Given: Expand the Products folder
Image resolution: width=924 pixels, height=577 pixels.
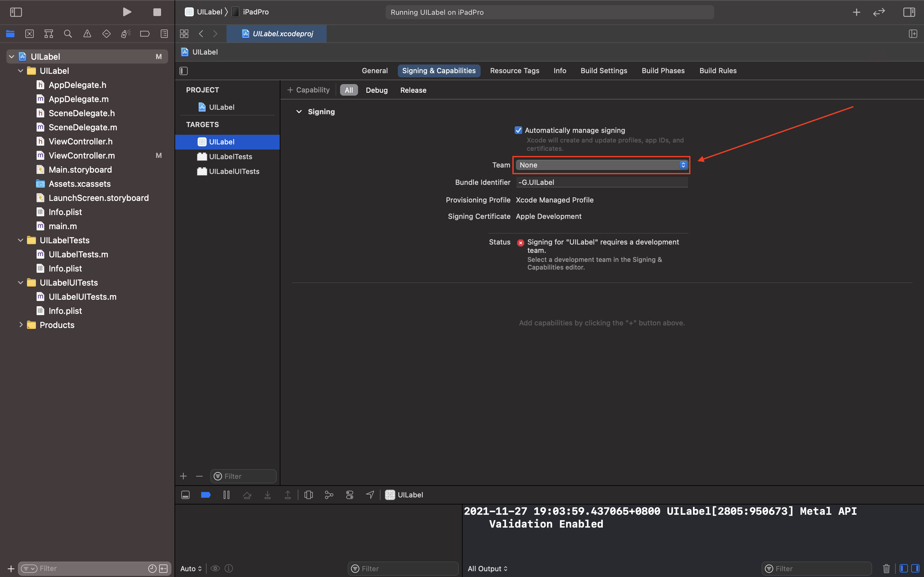Looking at the screenshot, I should [21, 325].
